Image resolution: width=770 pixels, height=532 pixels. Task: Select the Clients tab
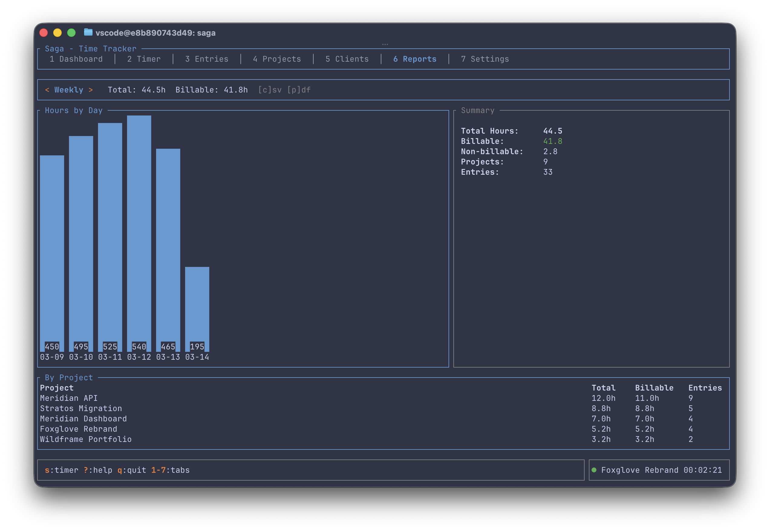point(347,59)
